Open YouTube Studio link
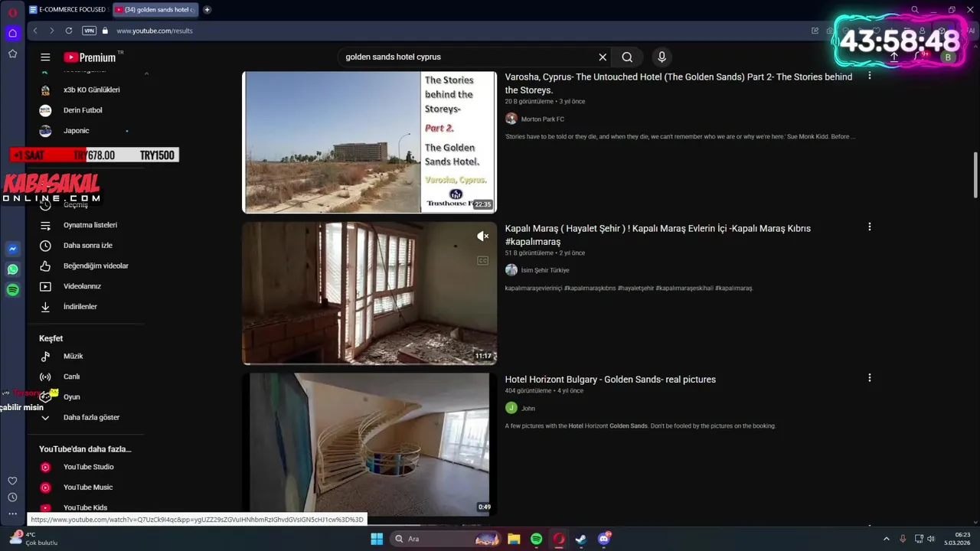980x551 pixels. [90, 467]
